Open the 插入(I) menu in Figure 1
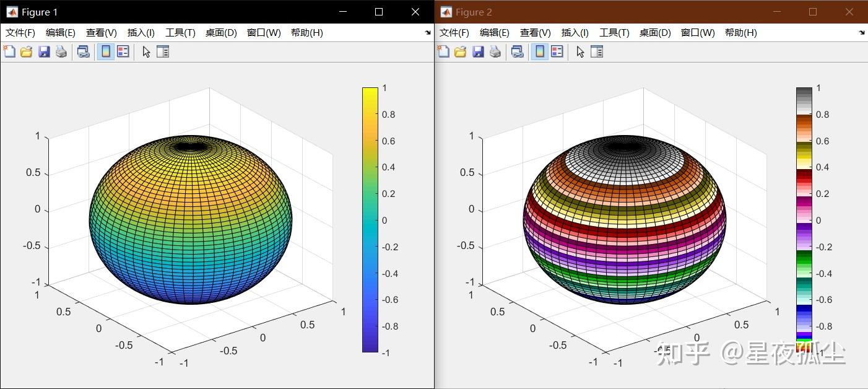Image resolution: width=868 pixels, height=389 pixels. 141,33
